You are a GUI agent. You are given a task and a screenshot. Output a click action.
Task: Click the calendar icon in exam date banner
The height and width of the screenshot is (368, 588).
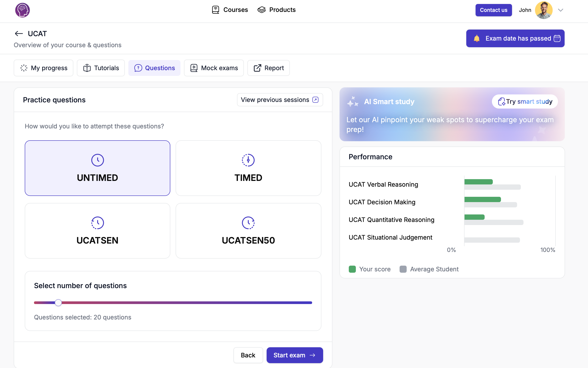coord(557,38)
